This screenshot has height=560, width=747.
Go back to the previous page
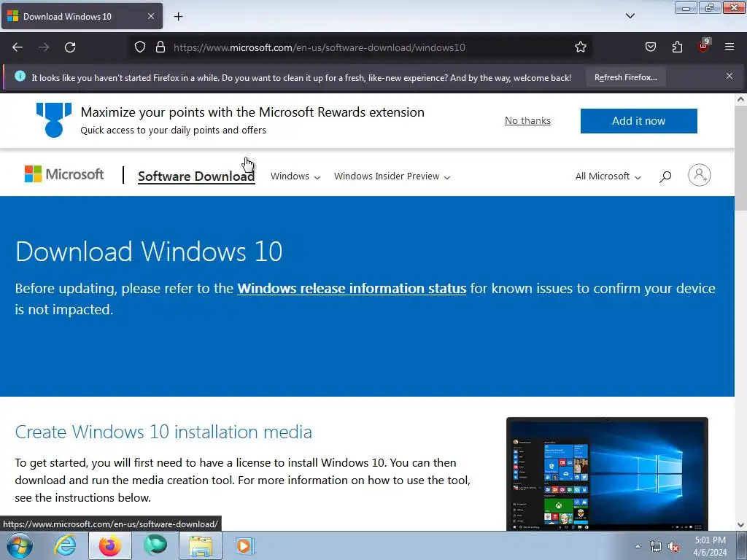[18, 47]
